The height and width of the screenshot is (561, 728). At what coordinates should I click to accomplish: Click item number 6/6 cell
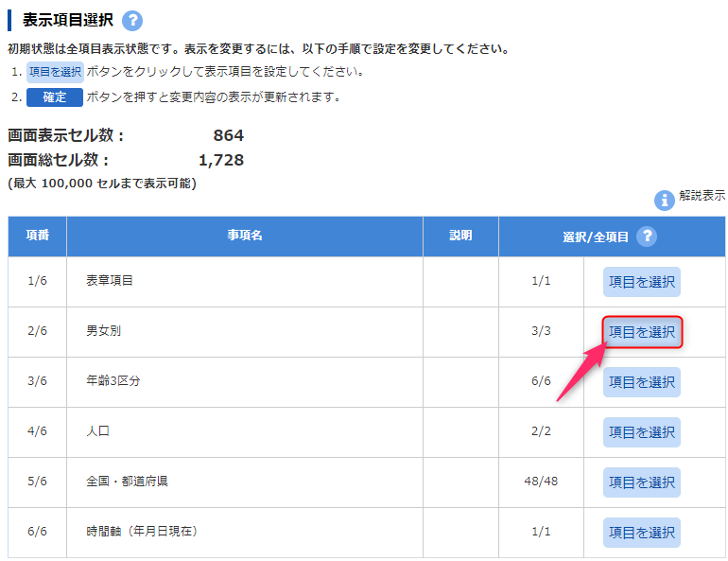[x=37, y=532]
